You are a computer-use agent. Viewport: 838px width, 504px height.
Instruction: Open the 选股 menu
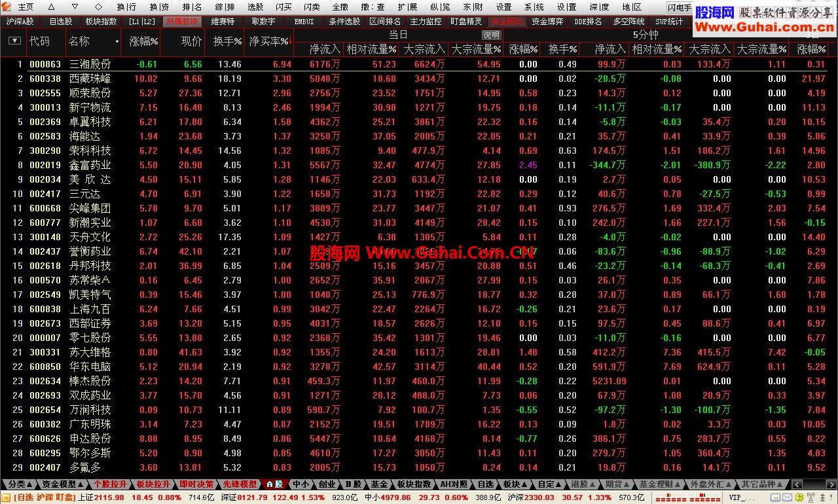255,7
